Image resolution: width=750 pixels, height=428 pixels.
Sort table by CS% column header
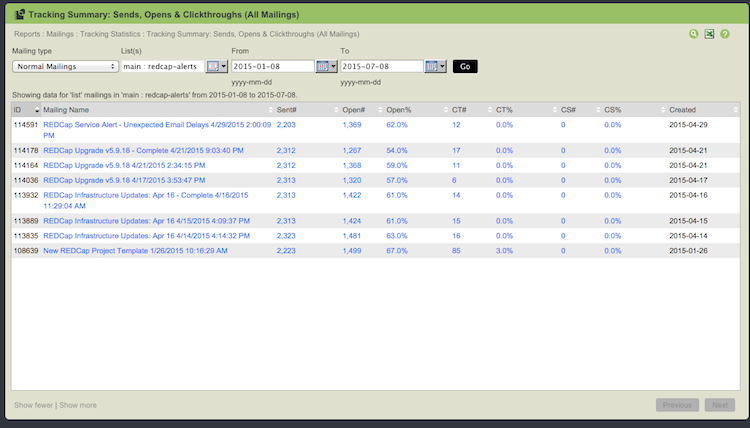click(x=635, y=110)
